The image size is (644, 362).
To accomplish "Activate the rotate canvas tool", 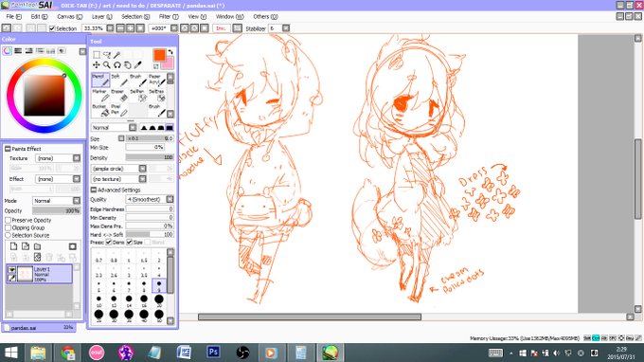I will 117,65.
